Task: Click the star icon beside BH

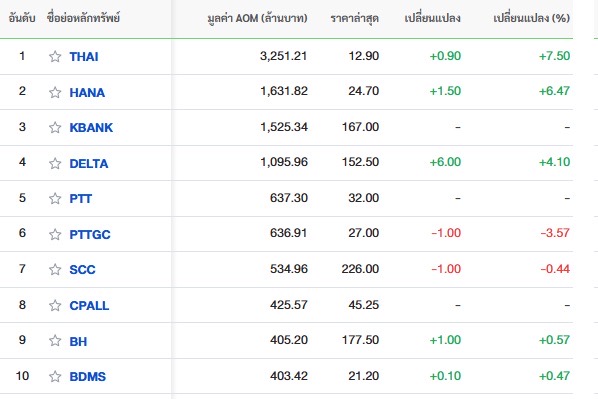Action: click(x=55, y=340)
